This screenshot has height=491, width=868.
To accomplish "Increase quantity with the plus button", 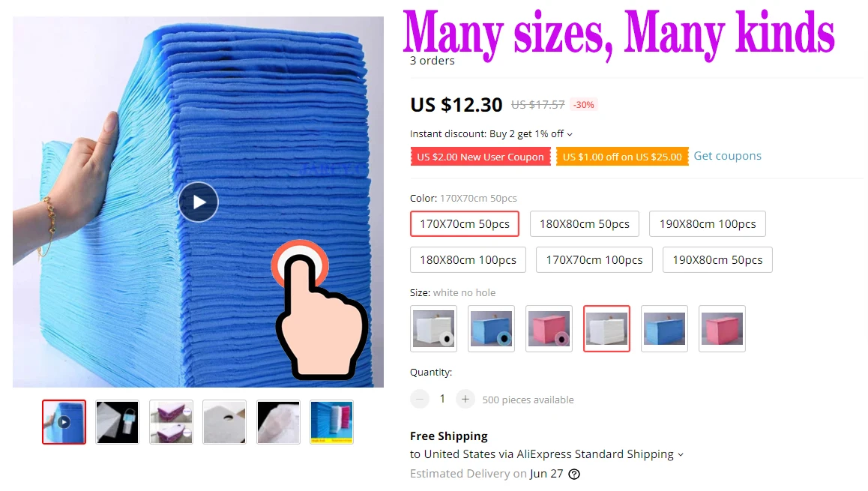I will coord(465,399).
